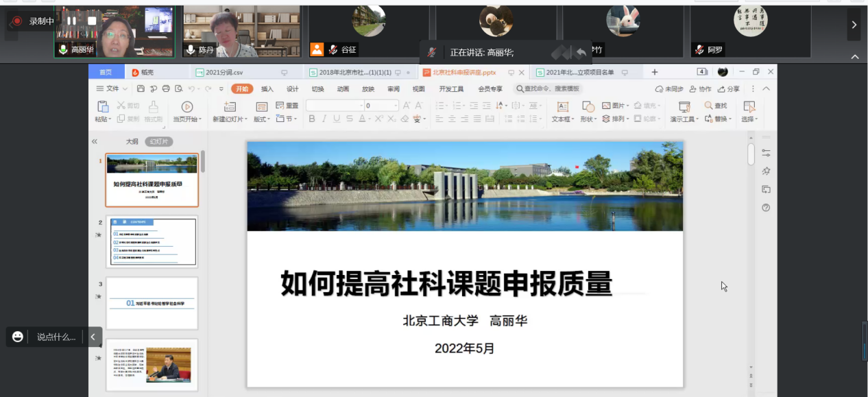The image size is (868, 397).
Task: Stop the meeting recording square button
Action: pyautogui.click(x=92, y=21)
